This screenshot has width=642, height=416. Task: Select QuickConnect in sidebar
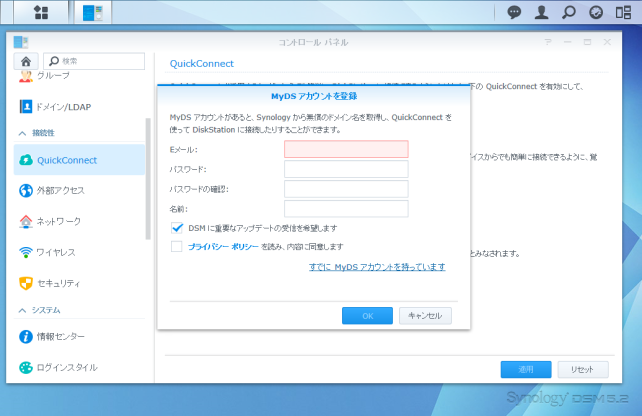coord(79,160)
